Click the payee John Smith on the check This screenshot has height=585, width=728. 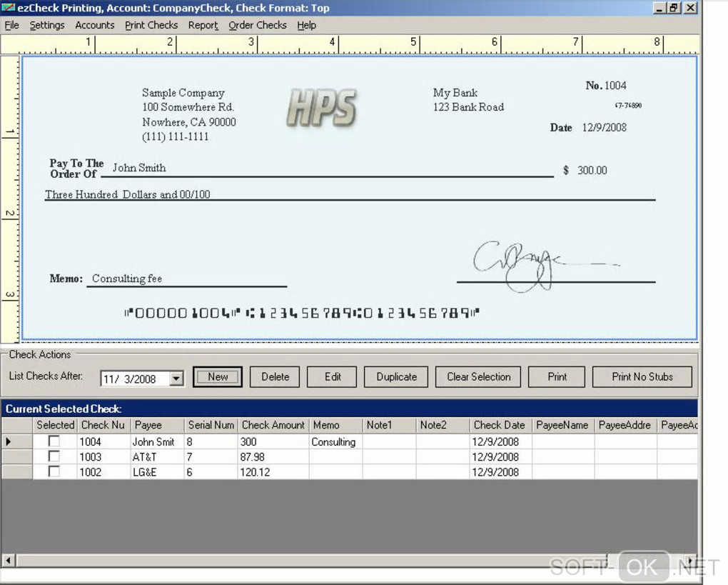pyautogui.click(x=139, y=168)
